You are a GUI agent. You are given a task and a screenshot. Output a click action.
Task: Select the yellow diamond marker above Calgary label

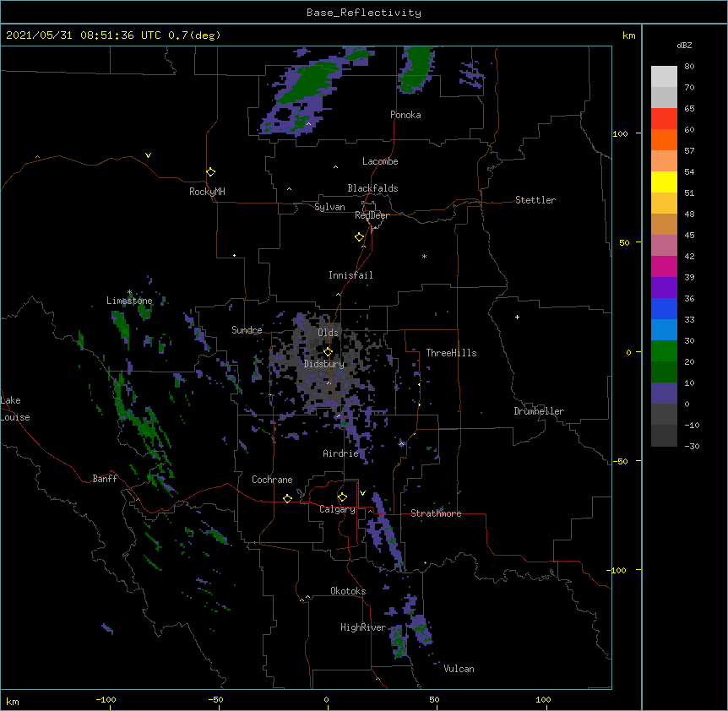(x=342, y=497)
